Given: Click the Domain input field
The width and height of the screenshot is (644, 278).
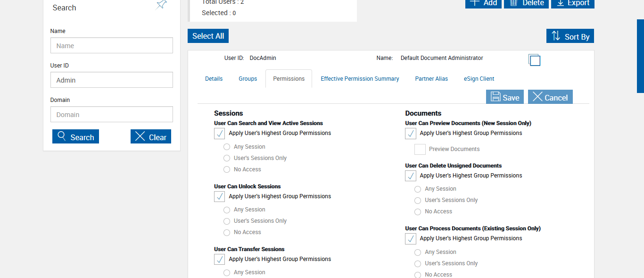Looking at the screenshot, I should click(x=112, y=115).
